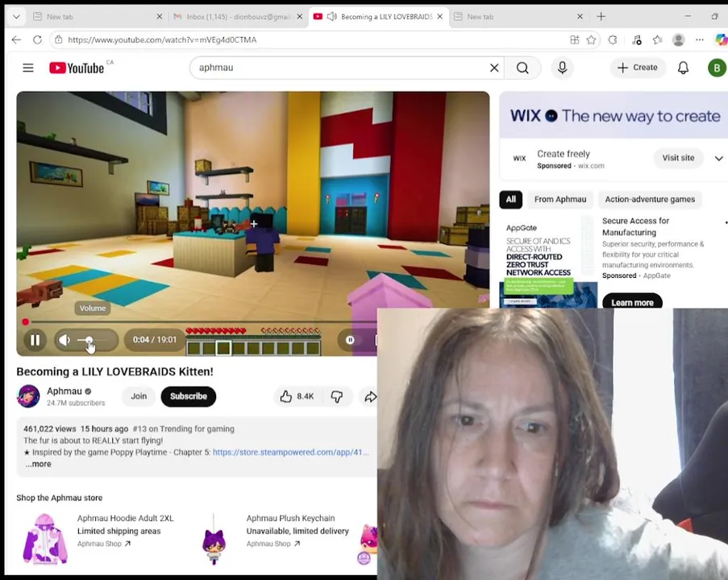The height and width of the screenshot is (580, 728).
Task: Open Aphmau Shop link under Plush Keychain
Action: click(x=273, y=544)
